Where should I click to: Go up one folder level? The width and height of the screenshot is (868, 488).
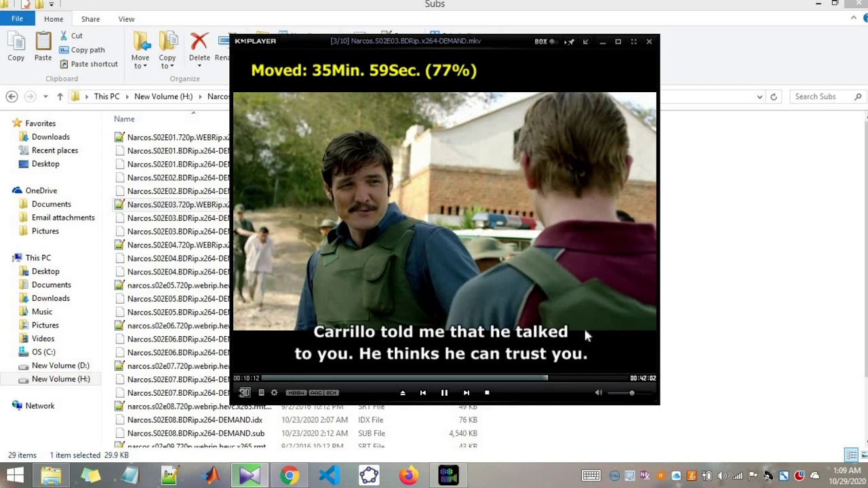coord(60,97)
